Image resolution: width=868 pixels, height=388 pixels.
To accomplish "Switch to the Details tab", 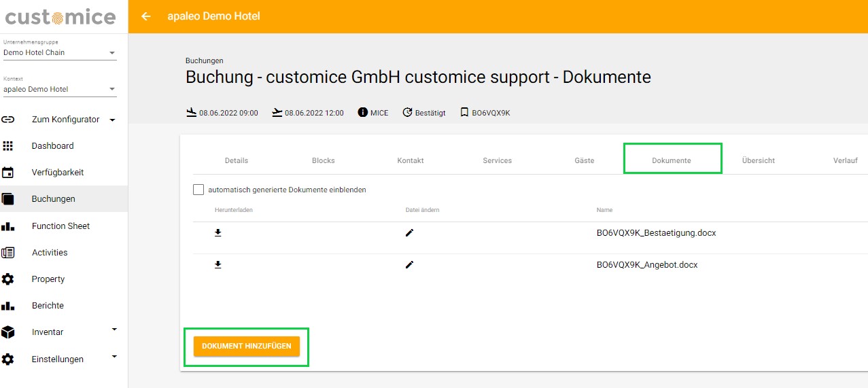I will 237,160.
